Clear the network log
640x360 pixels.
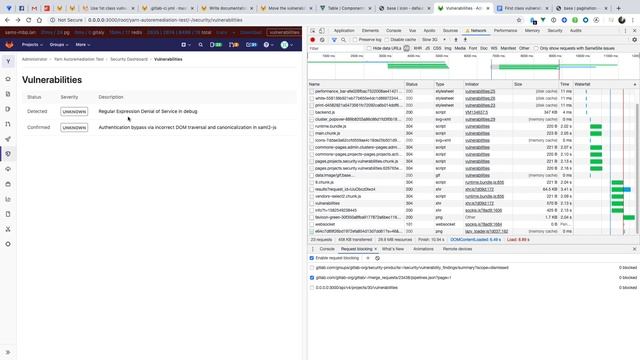(x=322, y=40)
